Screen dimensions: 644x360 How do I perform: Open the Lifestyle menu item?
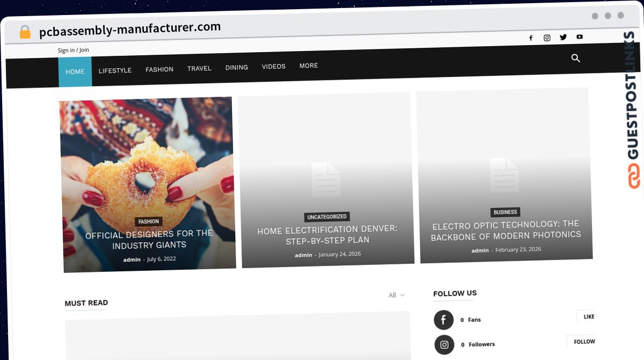click(115, 70)
